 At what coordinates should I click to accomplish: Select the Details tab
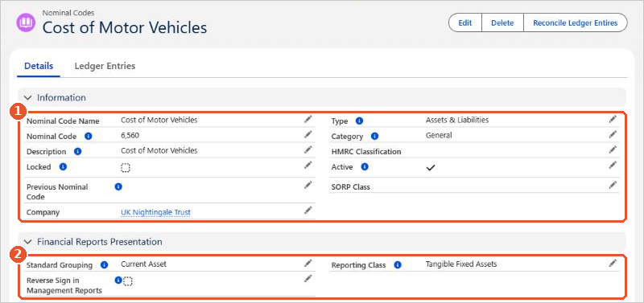[x=39, y=66]
